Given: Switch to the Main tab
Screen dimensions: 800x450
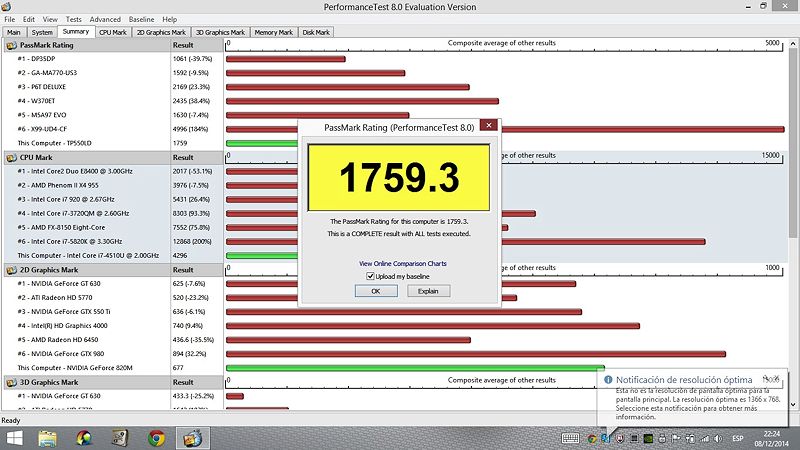Looking at the screenshot, I should (14, 32).
